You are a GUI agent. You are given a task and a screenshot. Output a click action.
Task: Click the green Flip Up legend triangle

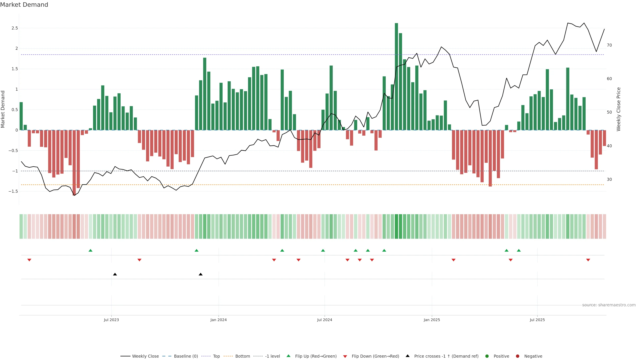288,356
